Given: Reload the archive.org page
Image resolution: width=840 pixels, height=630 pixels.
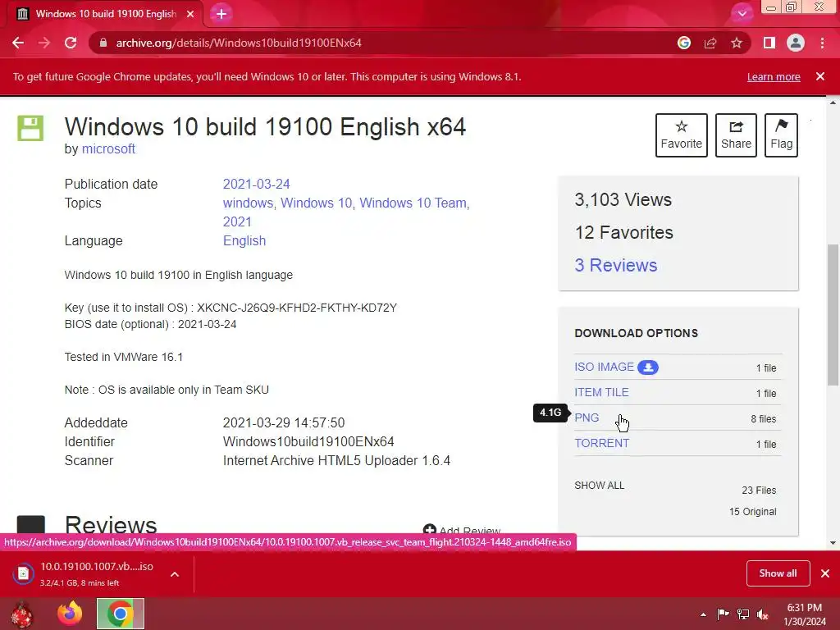Looking at the screenshot, I should point(71,43).
